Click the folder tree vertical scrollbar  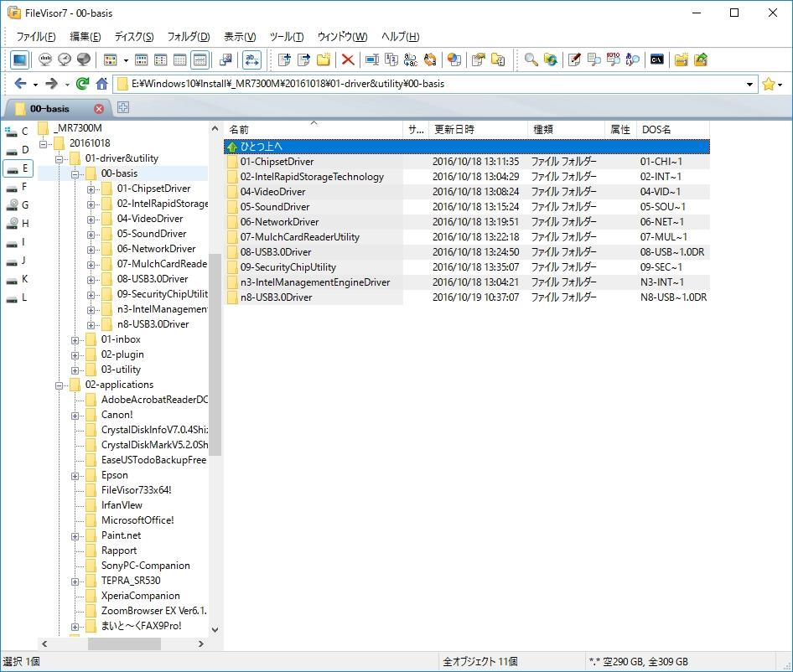point(215,354)
